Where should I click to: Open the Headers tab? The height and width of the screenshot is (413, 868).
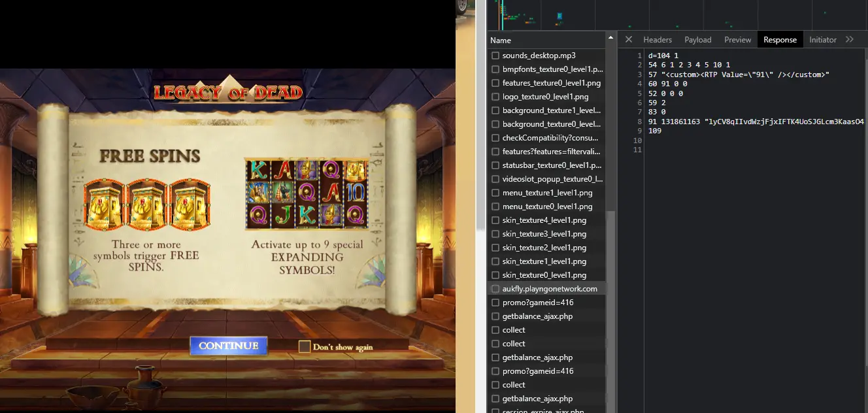(x=658, y=40)
